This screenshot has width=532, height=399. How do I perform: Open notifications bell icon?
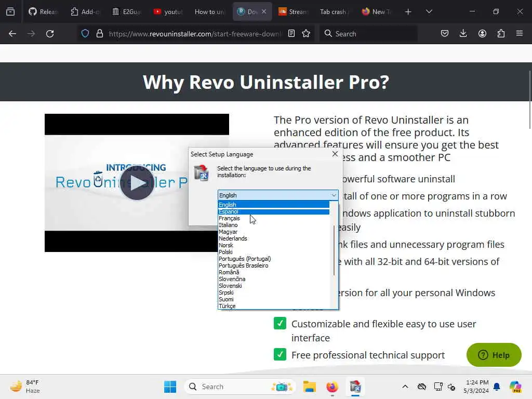pyautogui.click(x=497, y=387)
